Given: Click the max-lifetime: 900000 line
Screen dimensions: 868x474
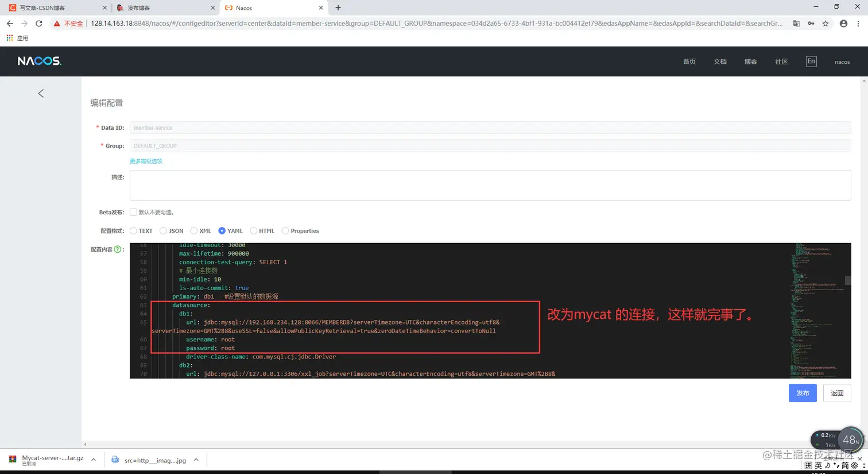Looking at the screenshot, I should tap(214, 253).
